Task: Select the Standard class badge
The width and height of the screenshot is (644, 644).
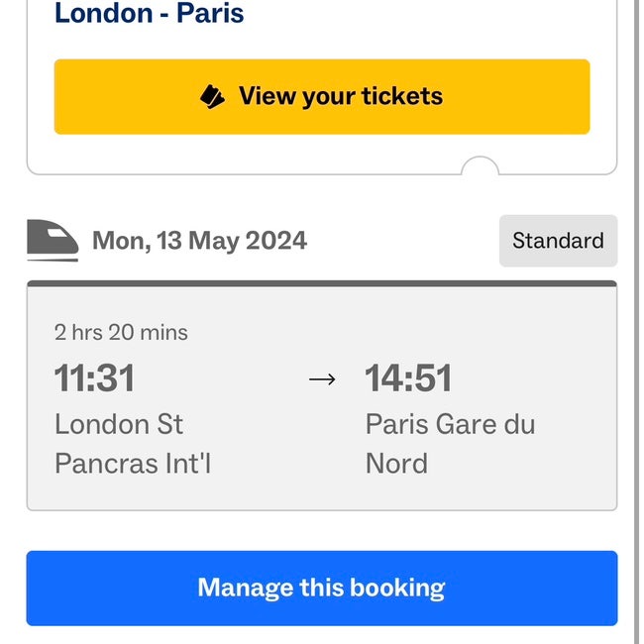Action: (558, 241)
